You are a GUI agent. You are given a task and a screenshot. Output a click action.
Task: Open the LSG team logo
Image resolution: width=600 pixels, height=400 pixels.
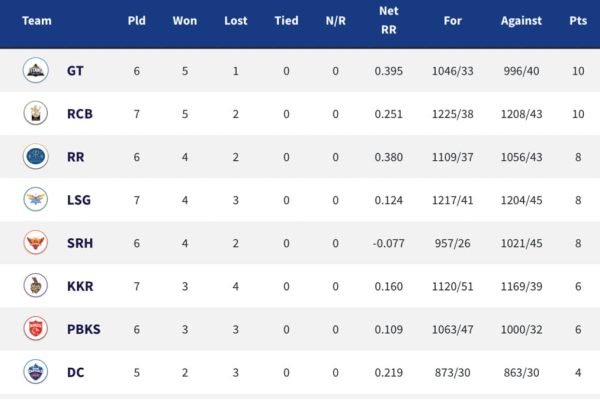pos(36,200)
